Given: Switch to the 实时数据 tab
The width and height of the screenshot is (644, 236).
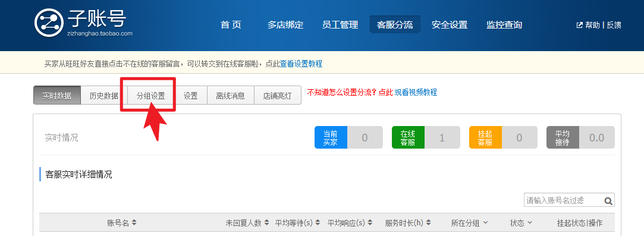Looking at the screenshot, I should 56,96.
